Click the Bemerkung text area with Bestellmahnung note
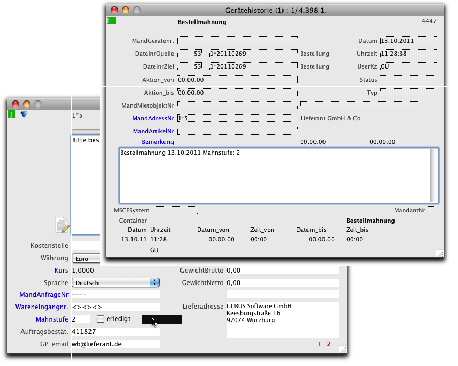 point(279,175)
